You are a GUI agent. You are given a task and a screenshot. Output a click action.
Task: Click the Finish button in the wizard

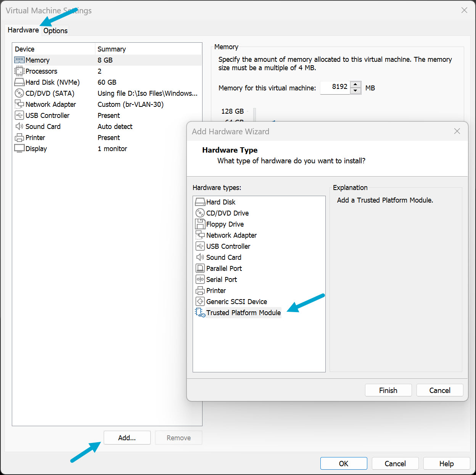tap(388, 390)
